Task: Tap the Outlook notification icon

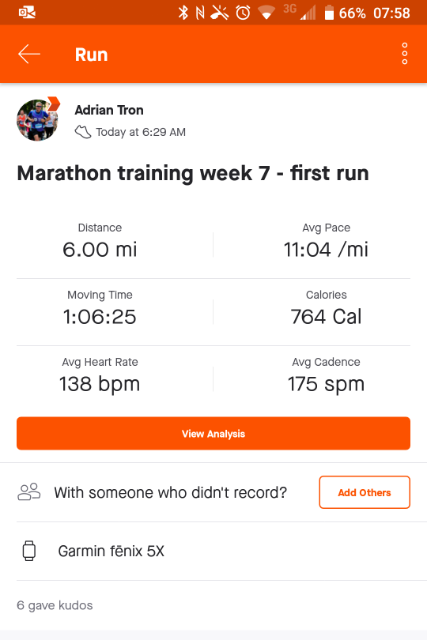Action: tap(27, 13)
